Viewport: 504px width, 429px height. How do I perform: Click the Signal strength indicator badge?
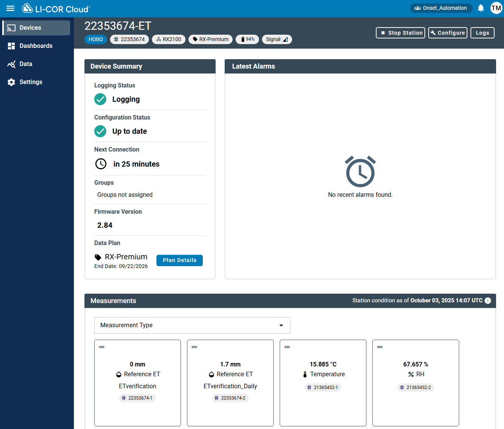[277, 39]
